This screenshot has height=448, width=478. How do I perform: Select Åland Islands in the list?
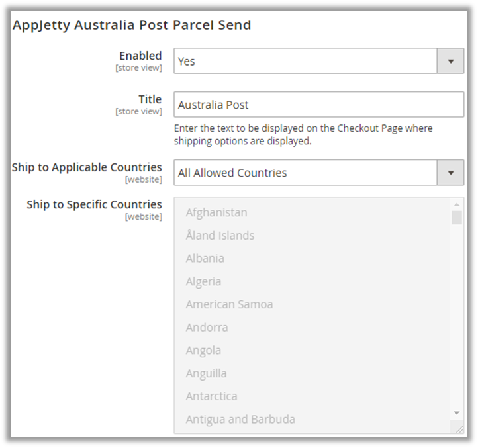pos(220,236)
